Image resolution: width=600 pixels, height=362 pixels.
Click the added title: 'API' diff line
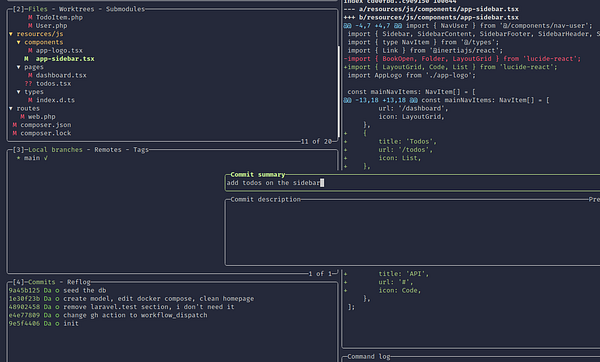(386, 274)
